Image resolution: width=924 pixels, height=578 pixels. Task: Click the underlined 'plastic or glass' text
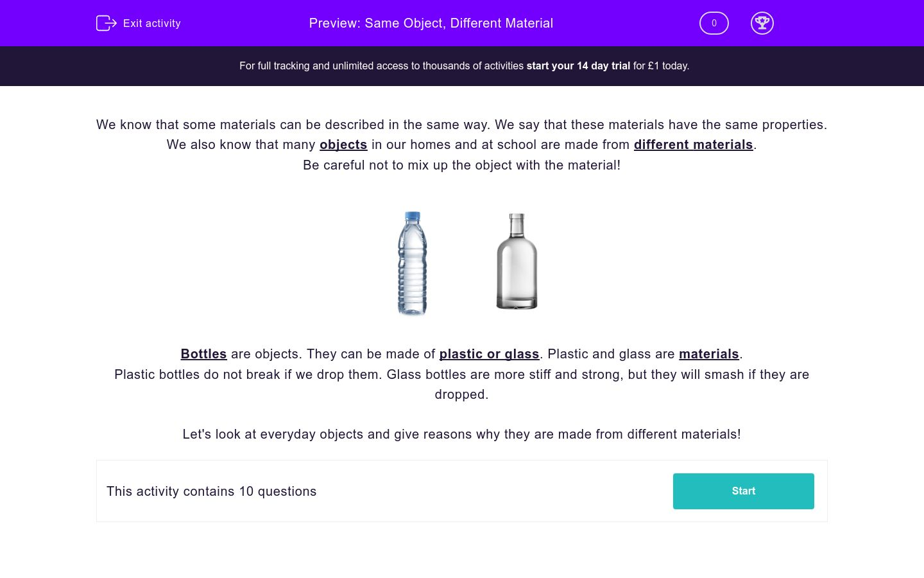click(489, 354)
